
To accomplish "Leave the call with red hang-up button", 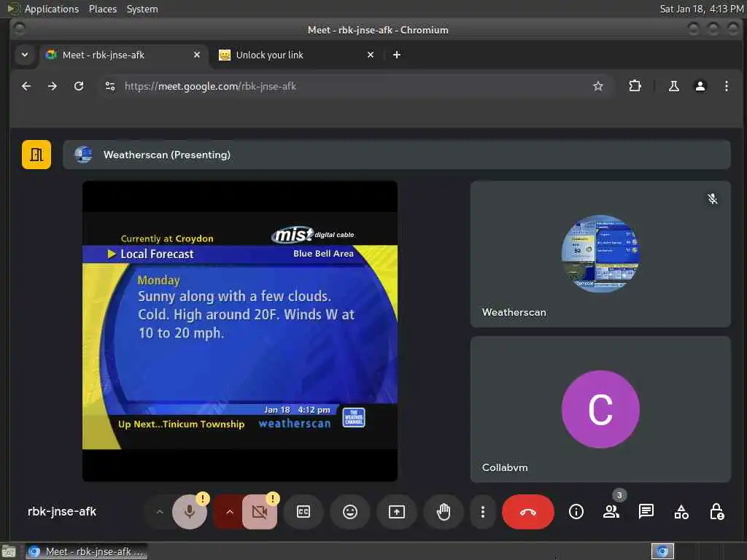I will point(528,512).
